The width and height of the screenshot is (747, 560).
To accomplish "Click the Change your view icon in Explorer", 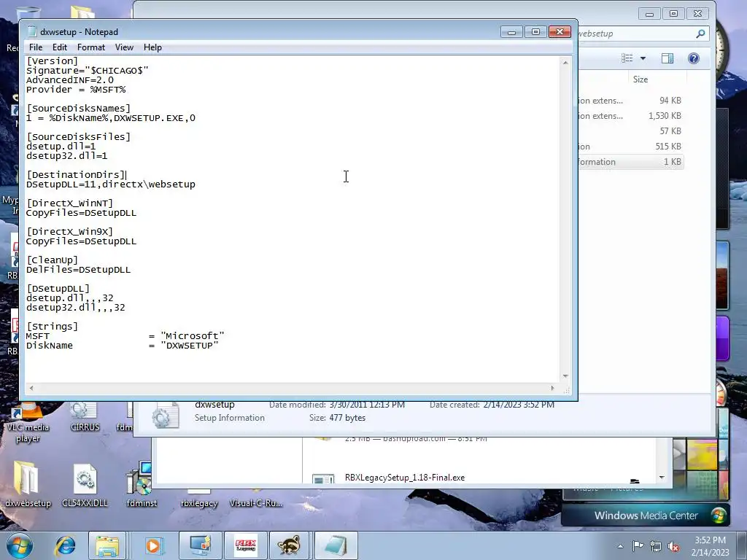I will [627, 58].
